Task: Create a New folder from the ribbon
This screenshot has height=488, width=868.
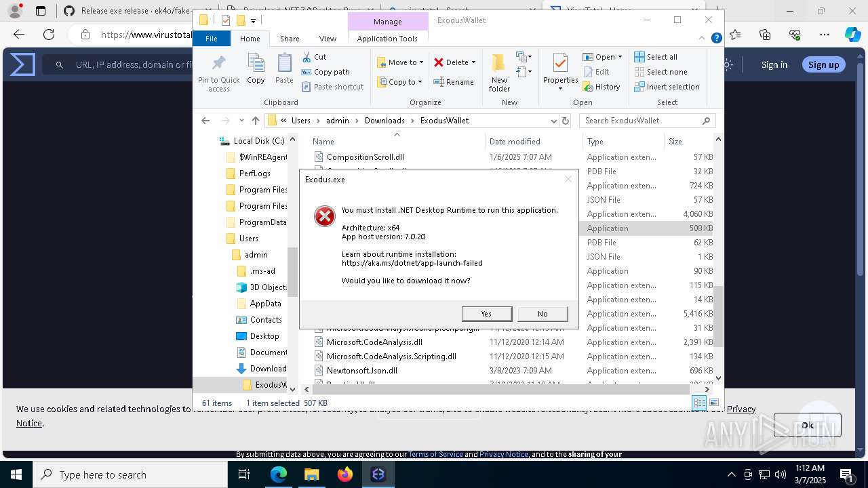Action: (x=499, y=73)
